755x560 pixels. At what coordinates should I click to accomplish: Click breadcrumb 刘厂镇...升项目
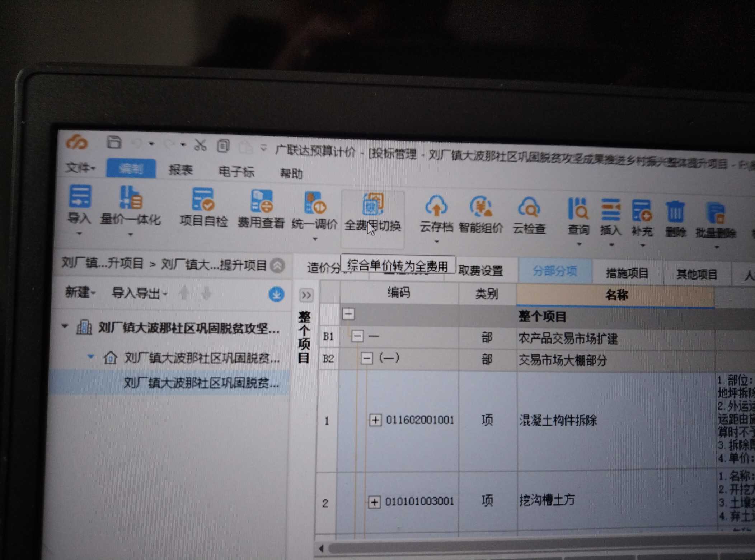coord(103,263)
